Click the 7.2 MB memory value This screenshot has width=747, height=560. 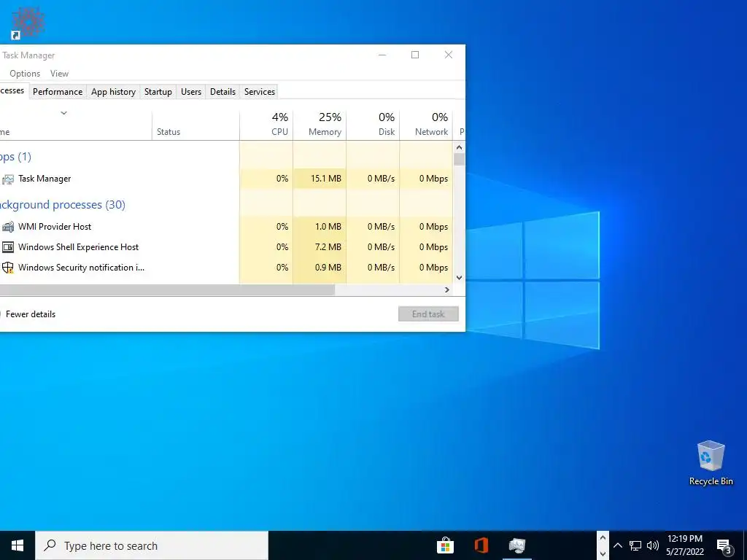coord(328,247)
